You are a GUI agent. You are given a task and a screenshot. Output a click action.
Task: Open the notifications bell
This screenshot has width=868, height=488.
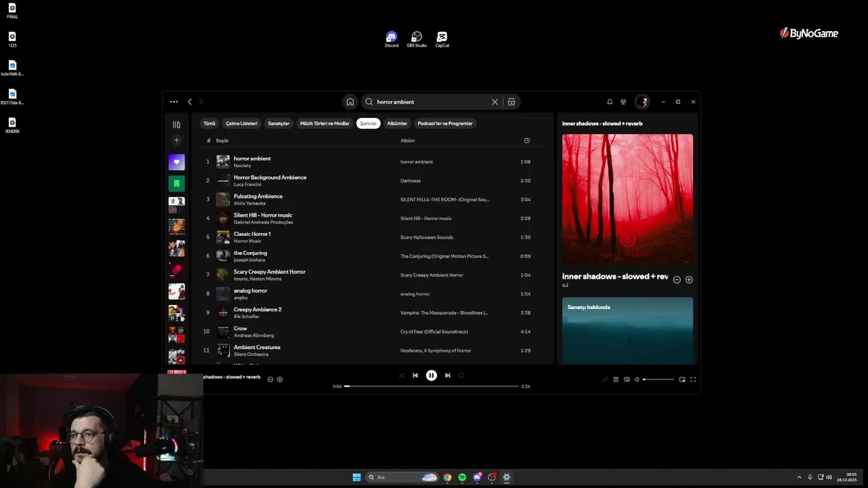point(610,102)
